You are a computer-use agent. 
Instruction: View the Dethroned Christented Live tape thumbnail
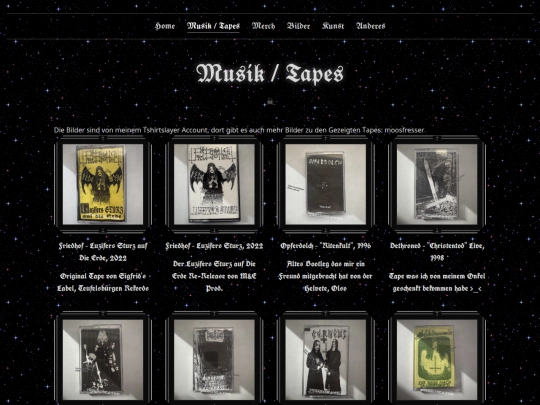pos(437,184)
